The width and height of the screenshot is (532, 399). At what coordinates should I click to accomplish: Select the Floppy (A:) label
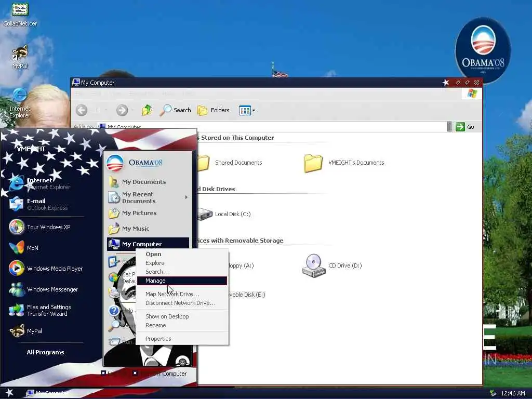pos(241,265)
